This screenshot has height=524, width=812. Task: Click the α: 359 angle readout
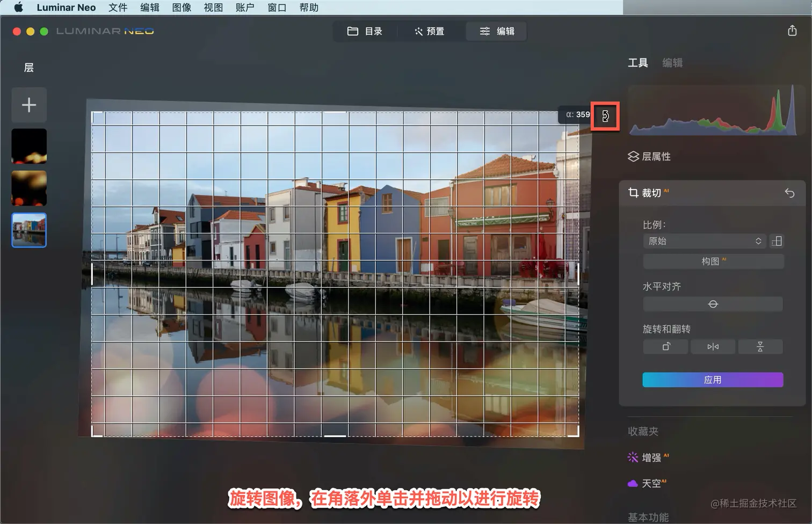click(x=578, y=114)
